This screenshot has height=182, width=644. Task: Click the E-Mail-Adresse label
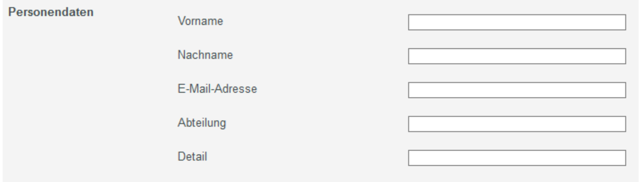point(217,89)
